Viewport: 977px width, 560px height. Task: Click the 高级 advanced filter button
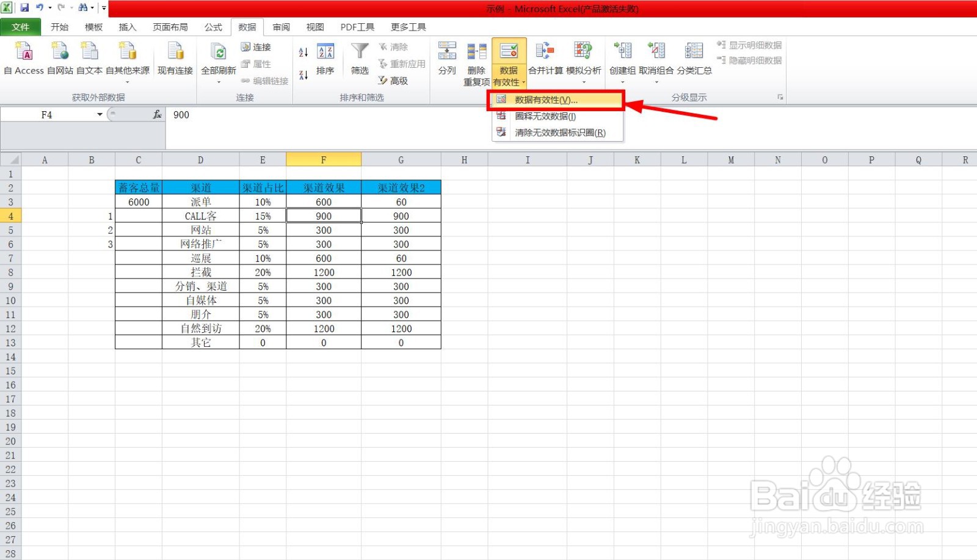393,81
